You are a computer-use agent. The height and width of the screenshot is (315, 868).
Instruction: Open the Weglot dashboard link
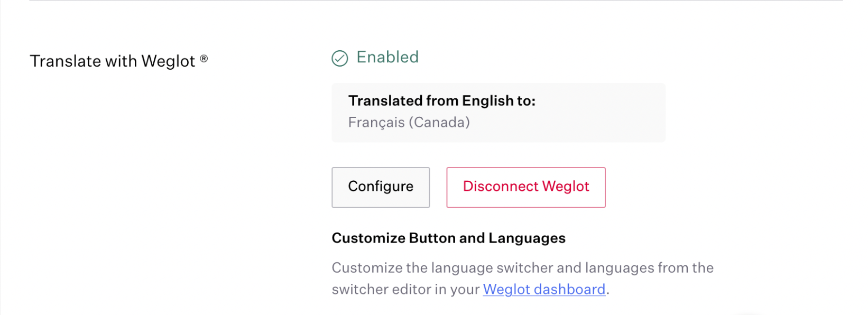[544, 289]
